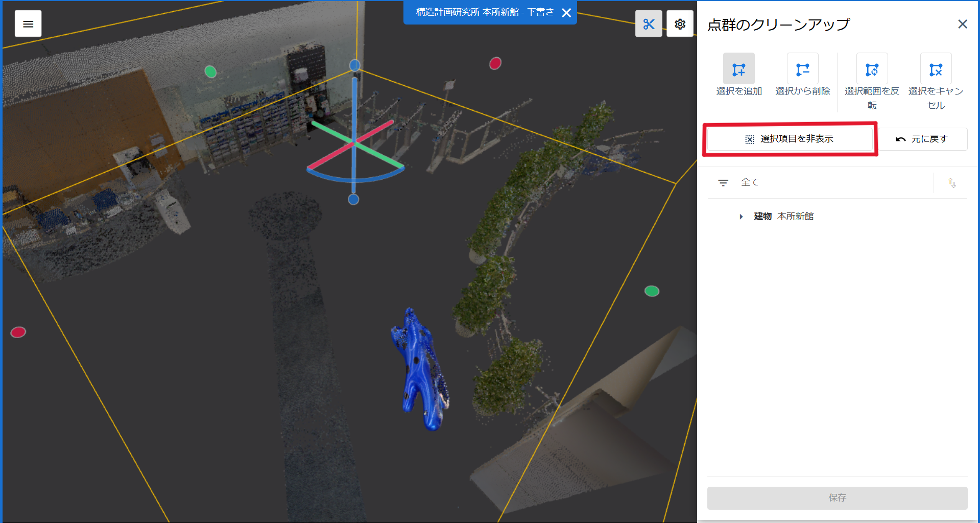Close the 構造計画研究所 本所新館 draft tab
The width and height of the screenshot is (980, 523).
point(566,13)
